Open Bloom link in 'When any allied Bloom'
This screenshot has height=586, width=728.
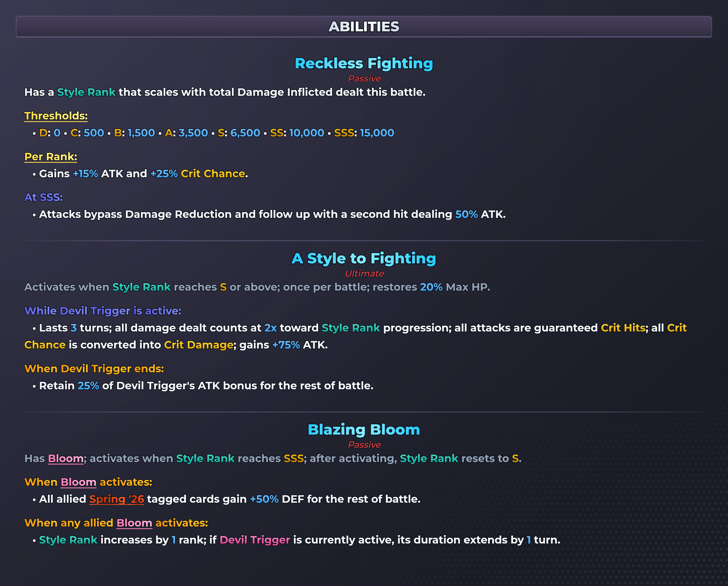(x=134, y=523)
